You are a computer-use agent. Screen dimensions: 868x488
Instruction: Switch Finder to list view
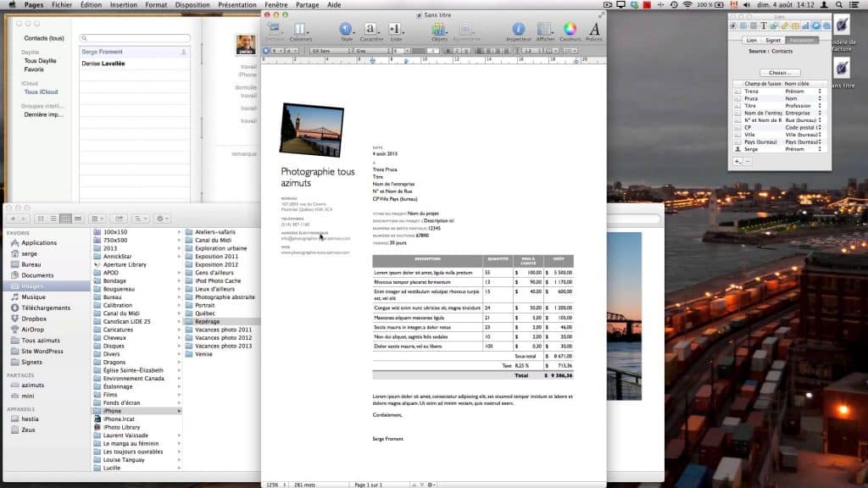coord(53,219)
